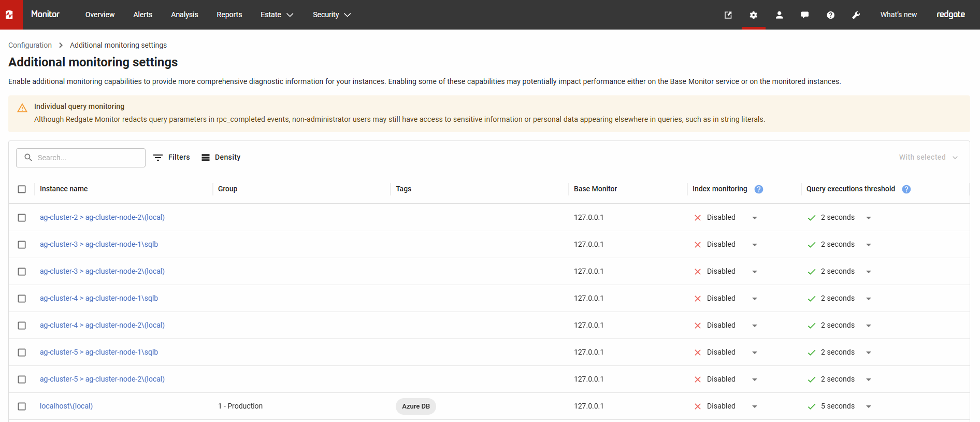Open the ag-cluster-3 > ag-cluster-node-1\sqlb link
Screen dimensions: 980x422
tap(99, 244)
